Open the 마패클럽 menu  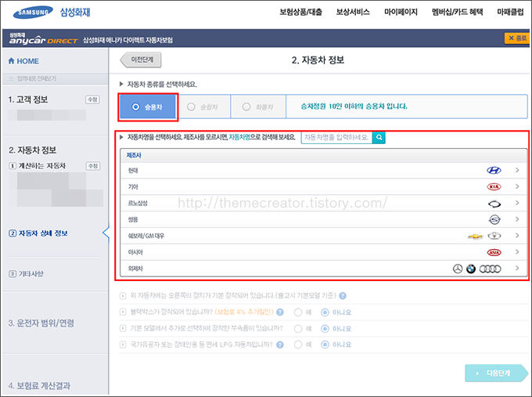510,13
